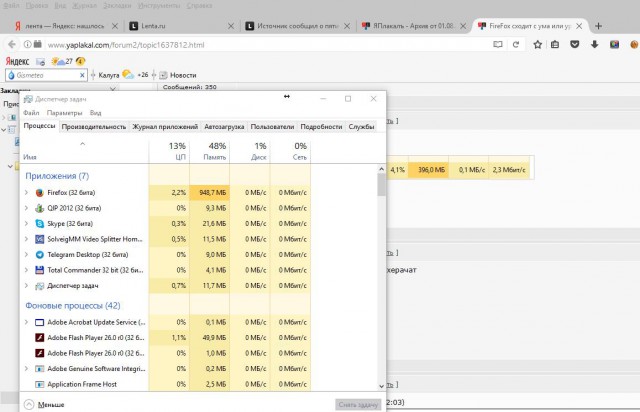Select the Фоновые процессы (42) group header

click(x=73, y=306)
